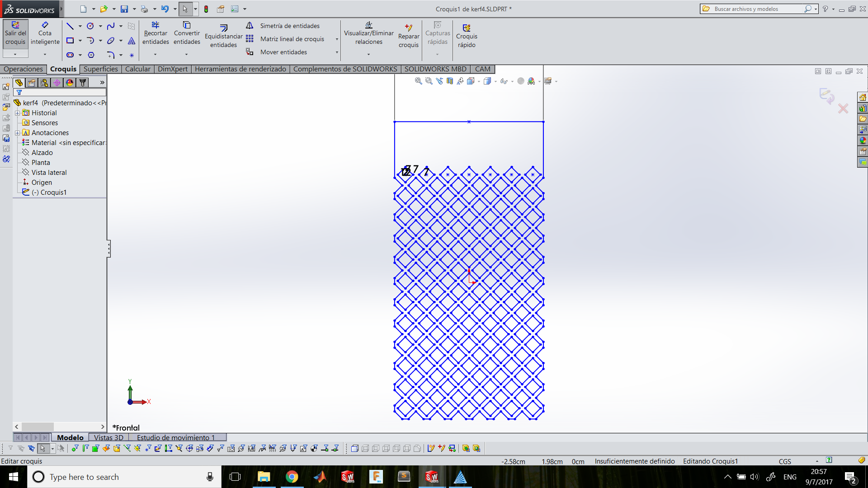The height and width of the screenshot is (488, 868).
Task: Open Chrome from the Windows taskbar
Action: (292, 477)
